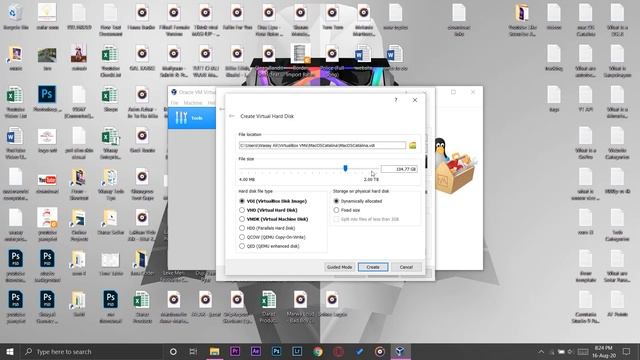Click the Cancel button
640x360 pixels.
(406, 267)
